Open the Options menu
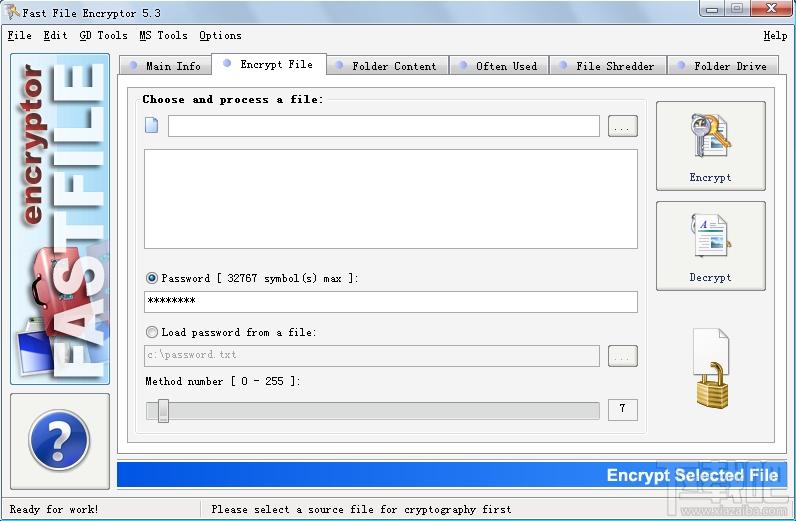This screenshot has width=796, height=521. [x=220, y=36]
